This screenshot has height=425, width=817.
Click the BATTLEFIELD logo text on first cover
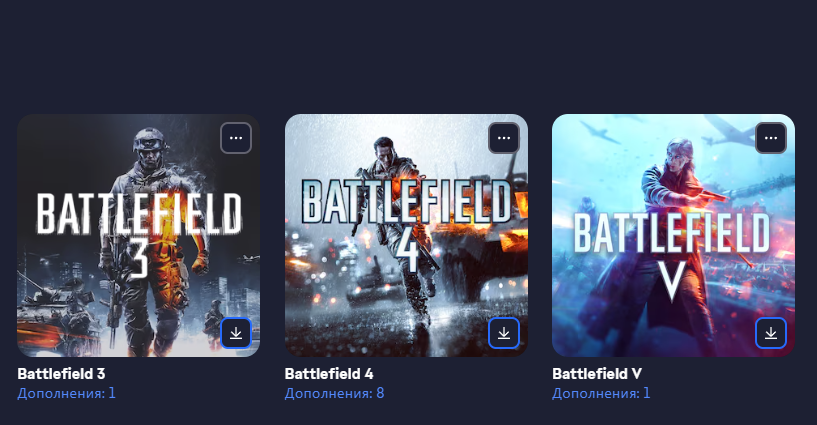pos(139,214)
